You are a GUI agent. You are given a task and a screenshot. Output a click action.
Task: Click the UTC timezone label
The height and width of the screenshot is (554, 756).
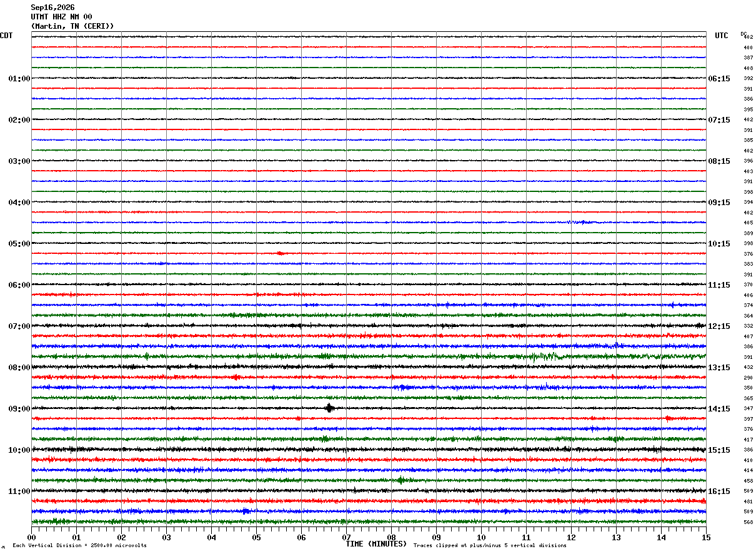(722, 36)
